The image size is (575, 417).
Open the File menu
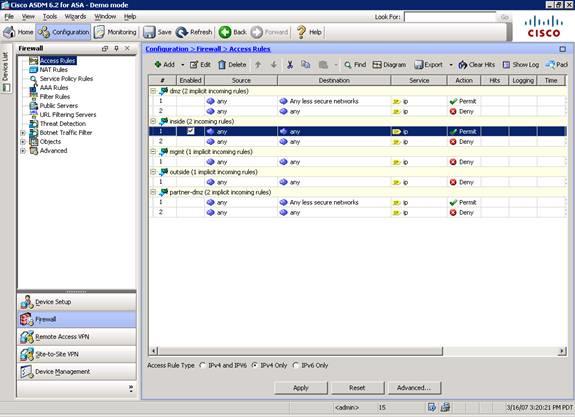pyautogui.click(x=9, y=17)
